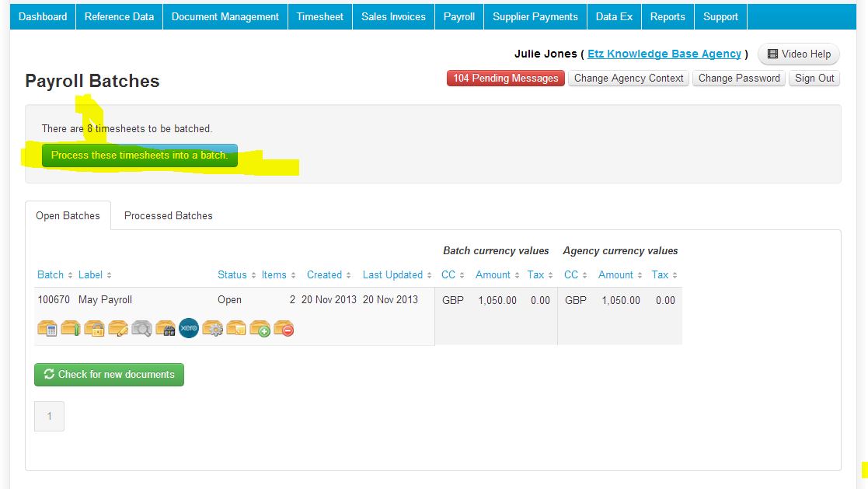This screenshot has height=489, width=868.
Task: Click the batch note sticker icon
Action: pyautogui.click(x=236, y=328)
